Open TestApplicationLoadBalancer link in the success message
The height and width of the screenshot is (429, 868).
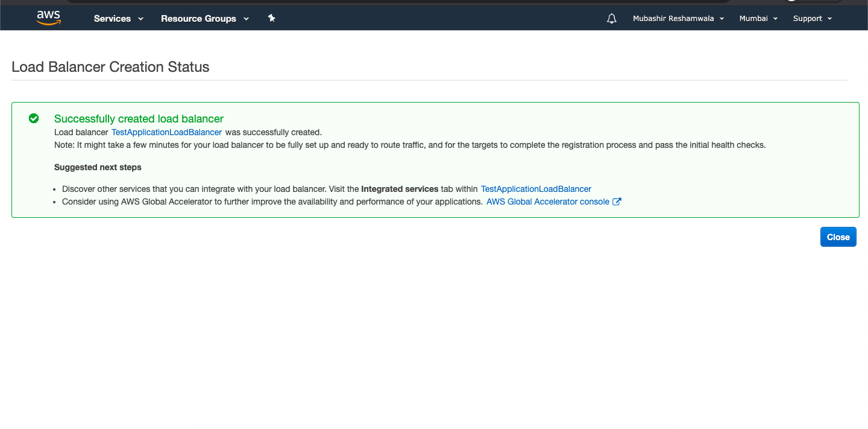pos(166,132)
